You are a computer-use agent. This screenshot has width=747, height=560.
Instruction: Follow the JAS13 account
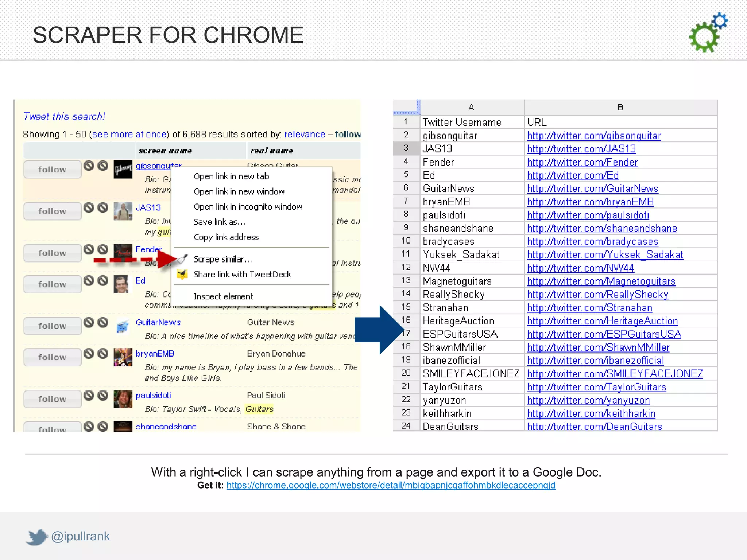click(x=53, y=211)
